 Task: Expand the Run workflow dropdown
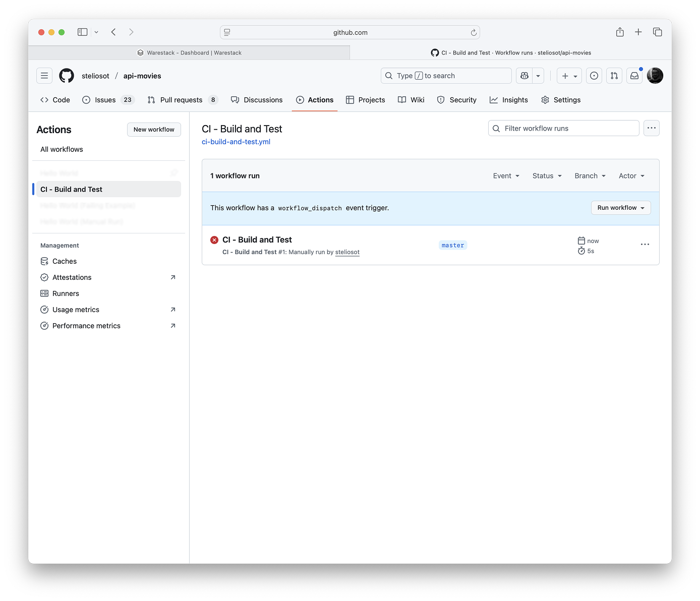[620, 208]
